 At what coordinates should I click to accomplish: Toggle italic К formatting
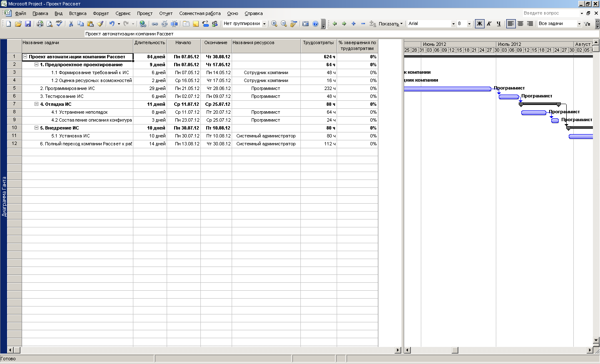click(489, 24)
